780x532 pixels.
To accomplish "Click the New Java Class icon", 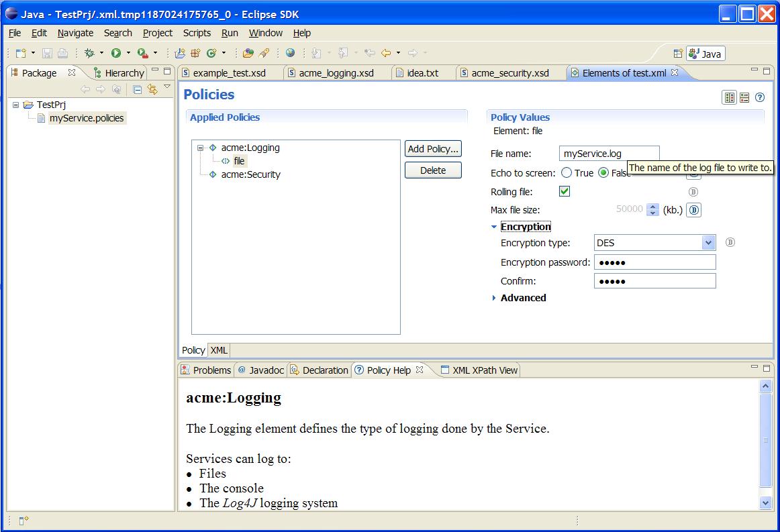I will 211,53.
